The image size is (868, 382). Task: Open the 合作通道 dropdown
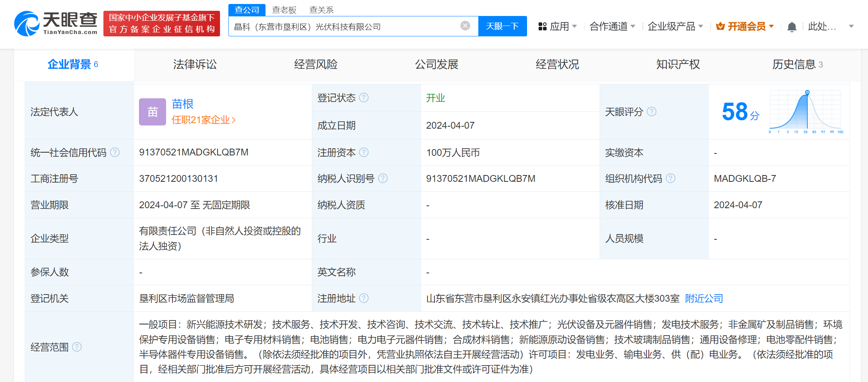coord(609,26)
